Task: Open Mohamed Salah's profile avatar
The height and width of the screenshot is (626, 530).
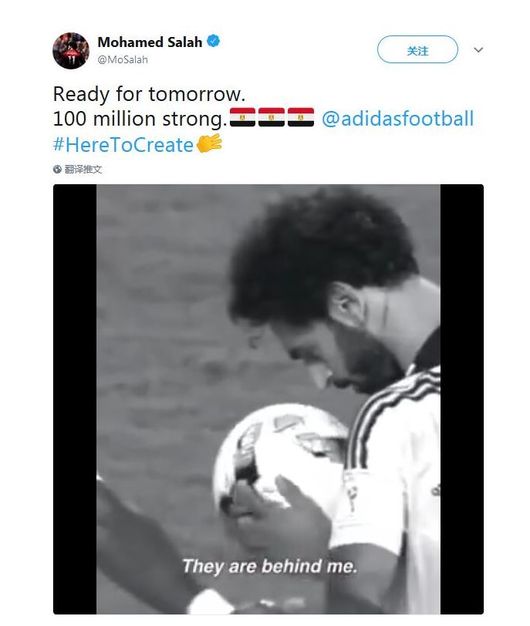Action: (71, 51)
